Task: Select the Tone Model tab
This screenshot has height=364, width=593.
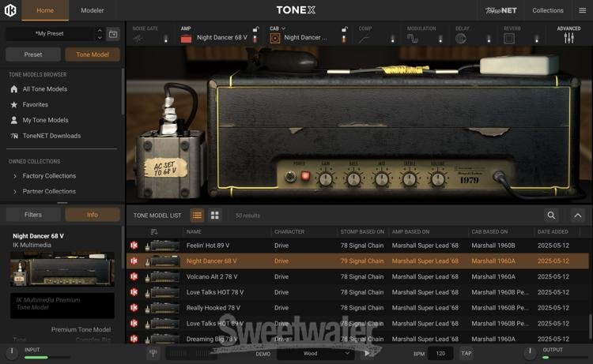Action: (93, 54)
